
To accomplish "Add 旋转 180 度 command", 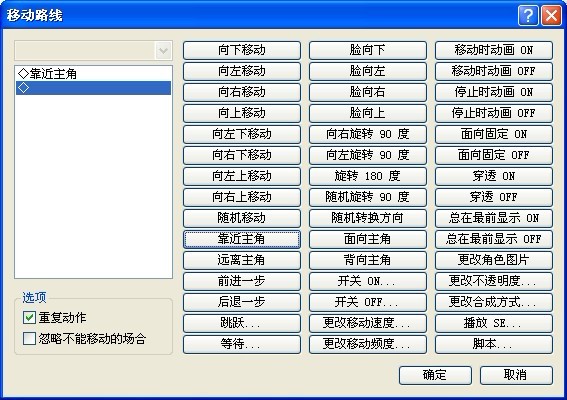I will (368, 176).
